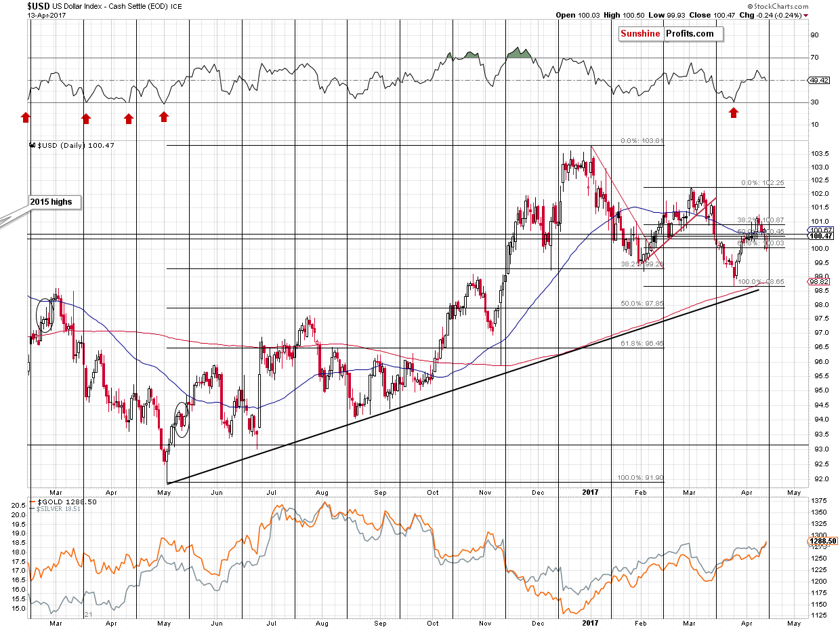Click the Sunshine Profits.com logo
Image resolution: width=840 pixels, height=629 pixels.
coord(671,34)
